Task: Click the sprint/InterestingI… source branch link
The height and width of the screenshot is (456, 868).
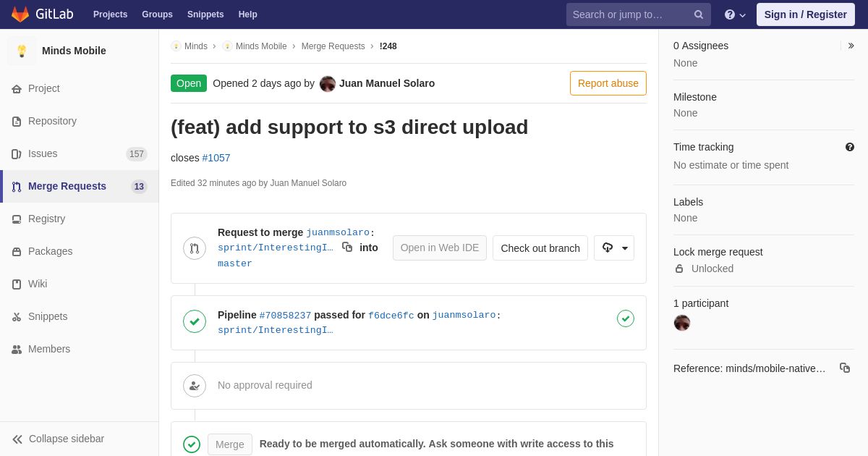Action: tap(276, 248)
